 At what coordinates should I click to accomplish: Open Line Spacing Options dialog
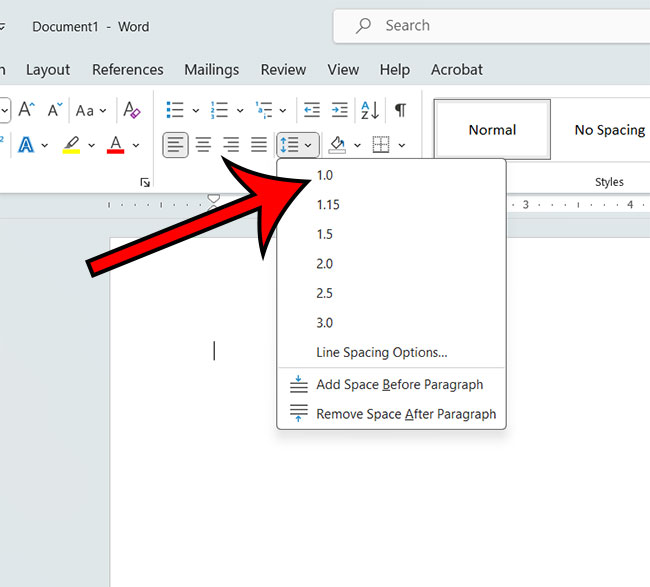(x=391, y=352)
